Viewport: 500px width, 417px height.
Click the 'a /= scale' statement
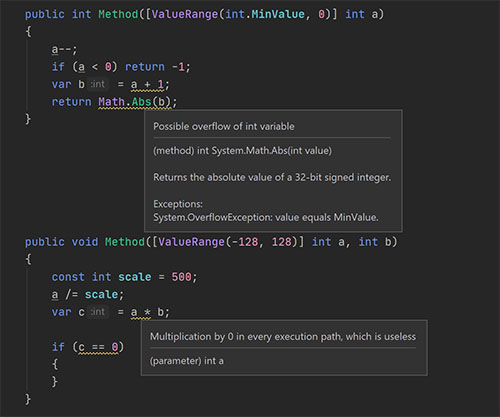[x=88, y=295]
